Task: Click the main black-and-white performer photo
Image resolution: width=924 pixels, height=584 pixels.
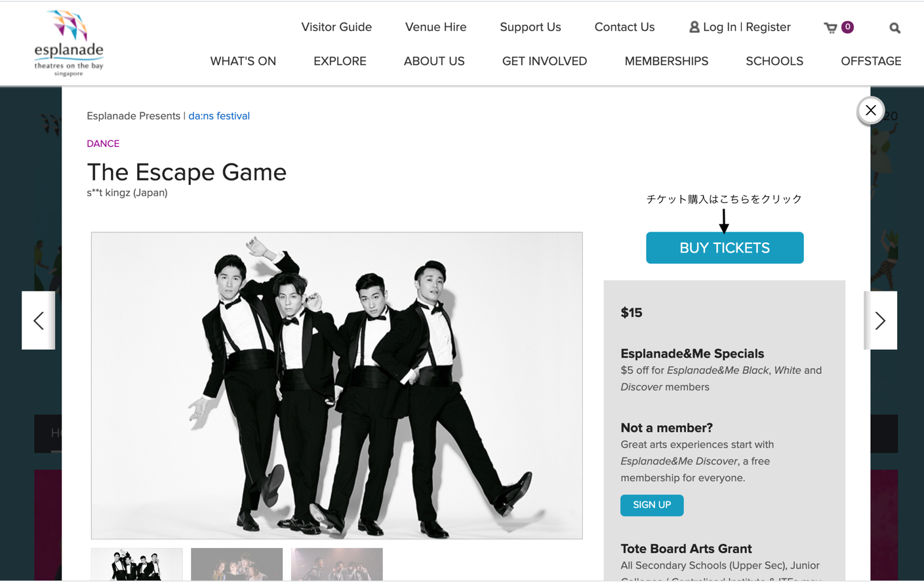Action: (337, 386)
